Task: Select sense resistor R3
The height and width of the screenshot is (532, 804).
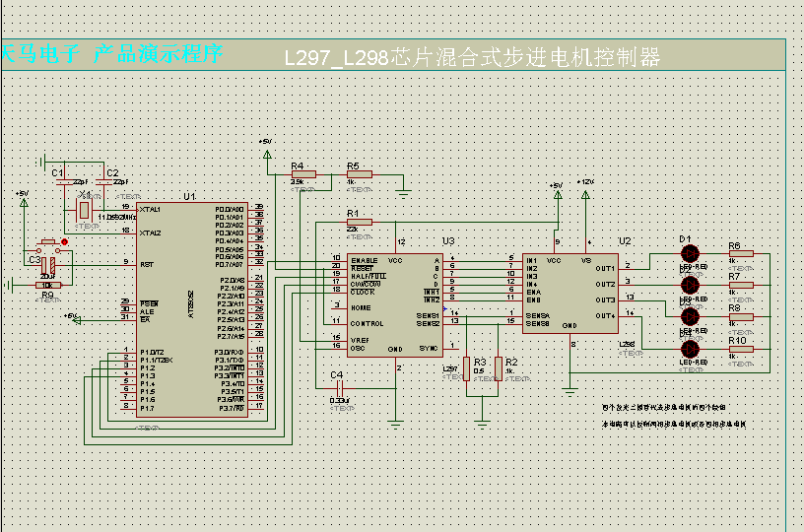Action: [x=467, y=369]
